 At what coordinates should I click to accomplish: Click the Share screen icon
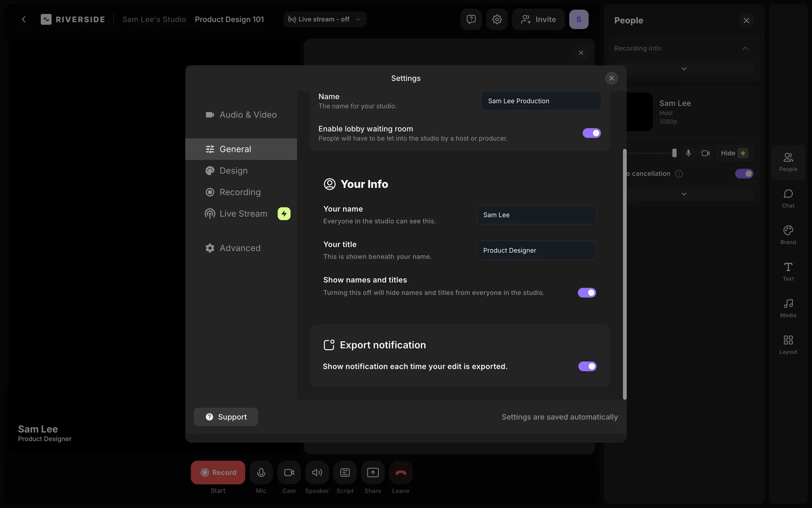(373, 472)
